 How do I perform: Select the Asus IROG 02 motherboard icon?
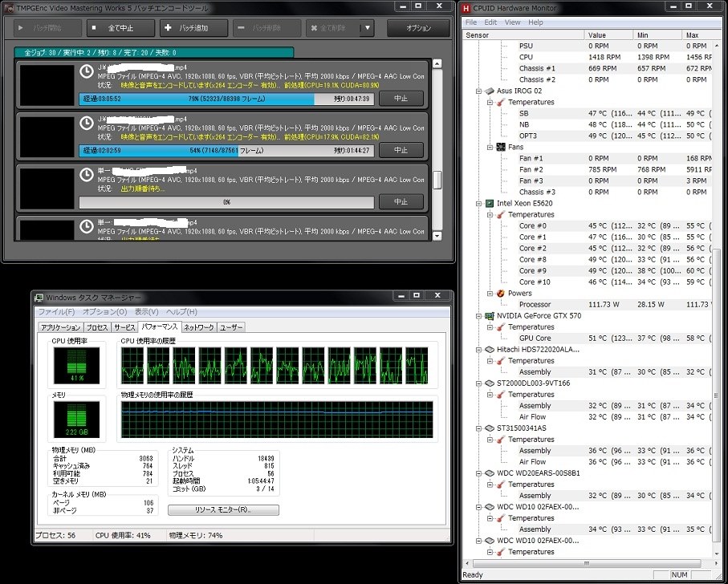(x=490, y=91)
